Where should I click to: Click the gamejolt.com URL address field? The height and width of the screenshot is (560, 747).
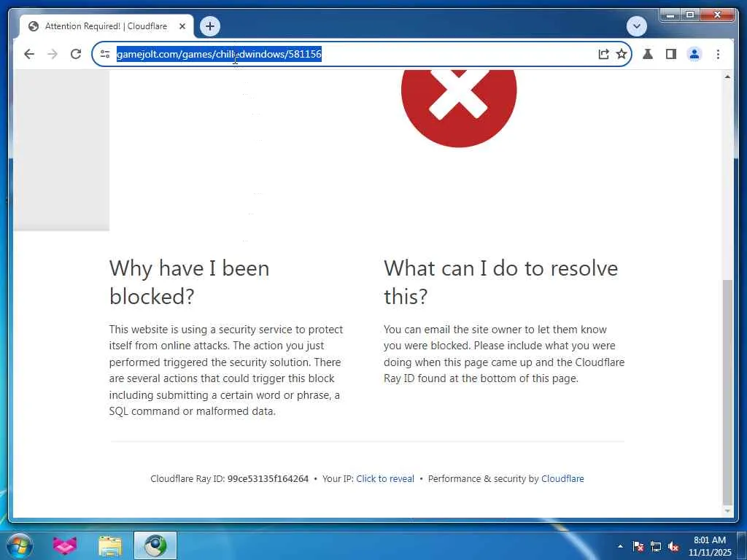pos(352,54)
